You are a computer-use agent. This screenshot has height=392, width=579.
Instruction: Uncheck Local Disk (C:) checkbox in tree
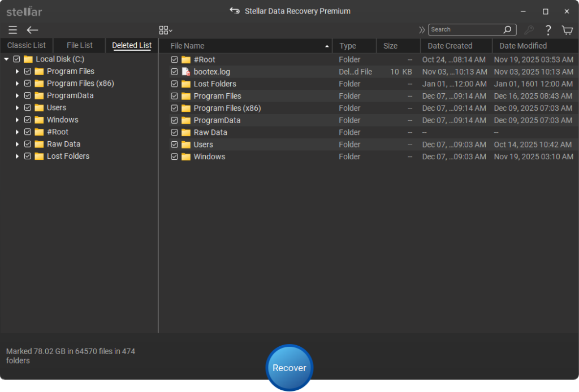click(16, 59)
